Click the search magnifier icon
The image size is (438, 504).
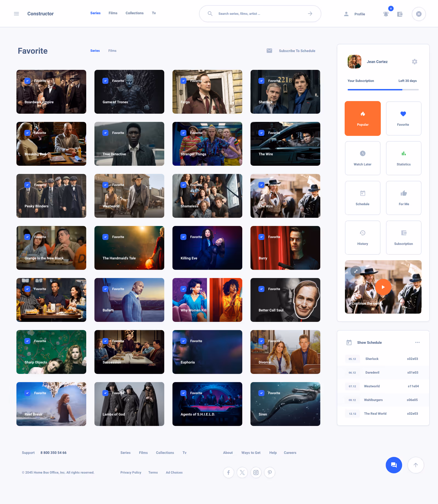point(210,13)
